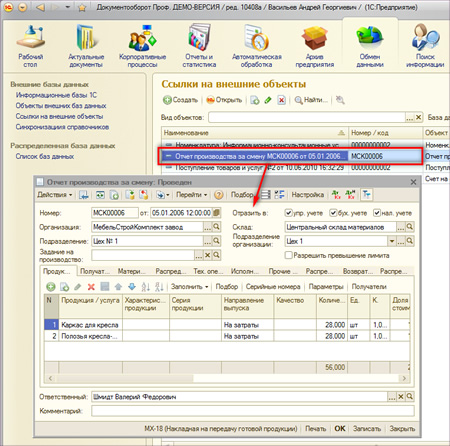Open Список баз данных link

tap(45, 156)
